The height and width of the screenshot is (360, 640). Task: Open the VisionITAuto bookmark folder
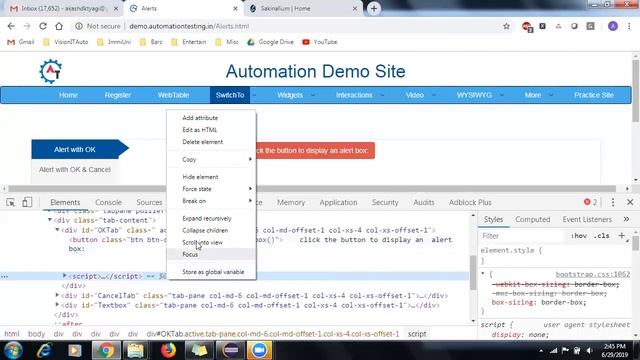click(x=65, y=42)
